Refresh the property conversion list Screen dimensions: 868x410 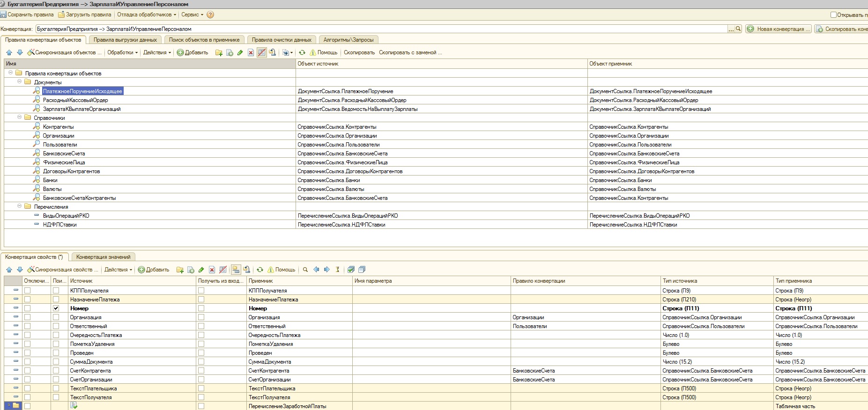[x=260, y=270]
